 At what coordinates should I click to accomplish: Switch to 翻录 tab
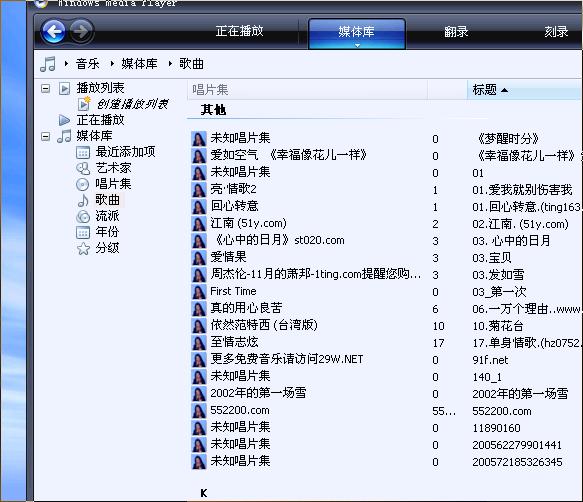tap(456, 32)
